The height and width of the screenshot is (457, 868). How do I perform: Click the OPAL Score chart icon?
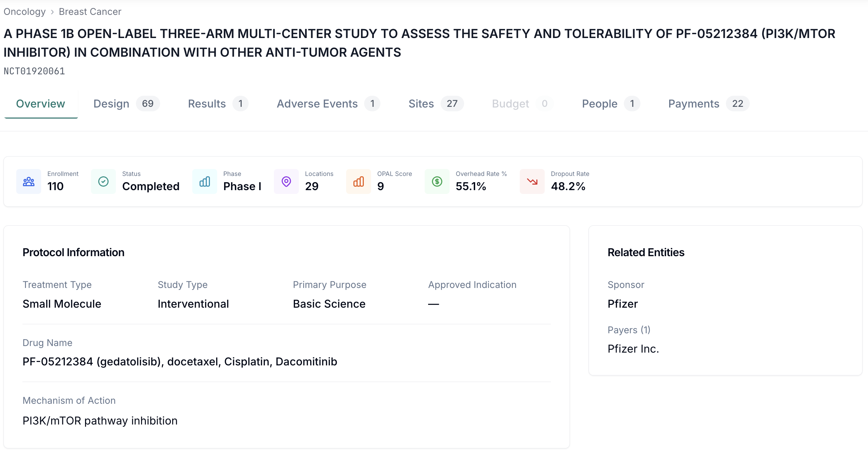pyautogui.click(x=358, y=181)
